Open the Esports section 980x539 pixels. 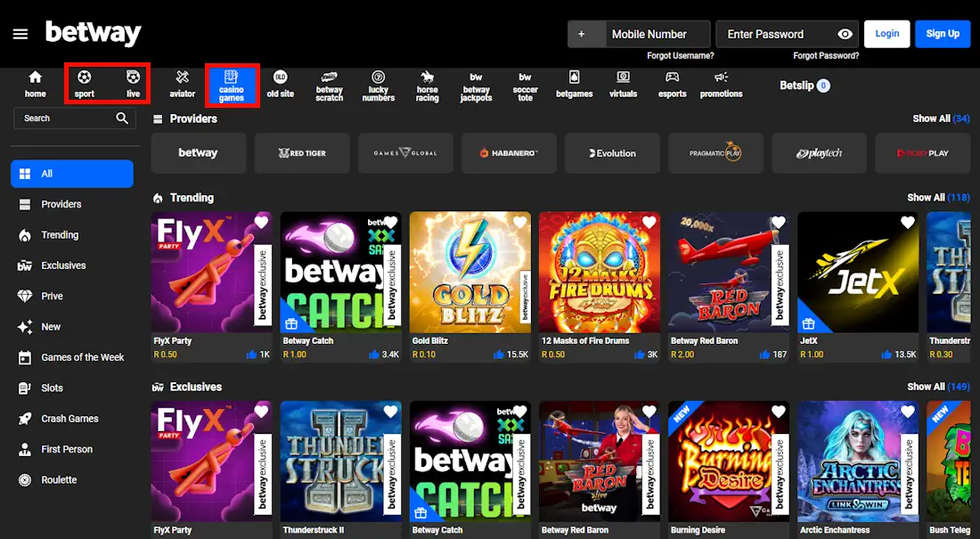(672, 82)
